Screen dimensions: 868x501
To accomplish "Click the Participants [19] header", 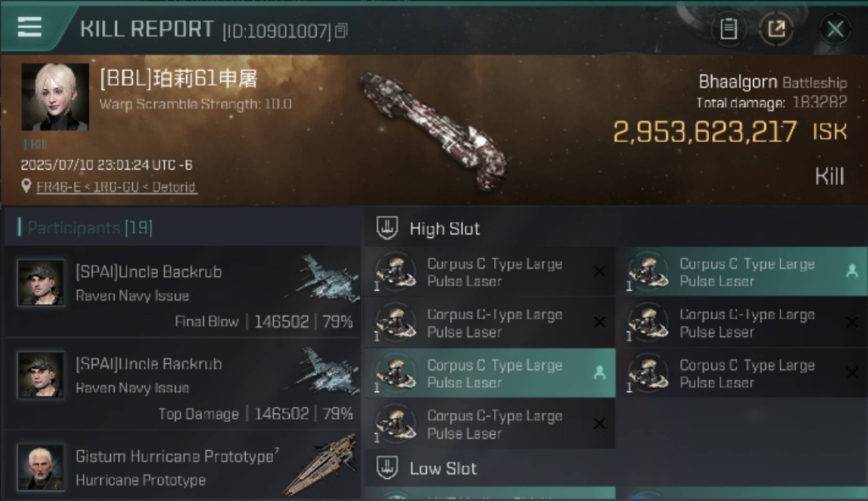I will [x=89, y=228].
